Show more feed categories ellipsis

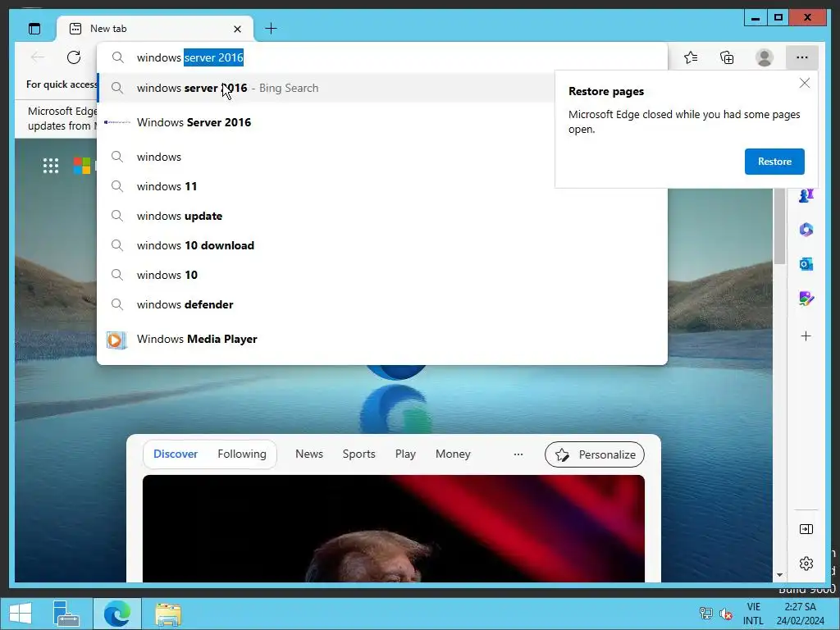point(518,454)
